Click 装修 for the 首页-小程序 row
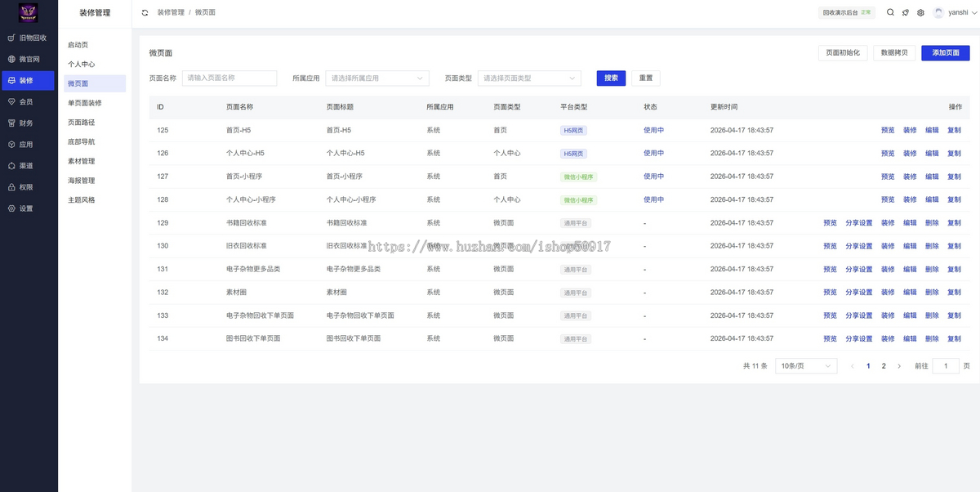The height and width of the screenshot is (492, 980). point(910,177)
